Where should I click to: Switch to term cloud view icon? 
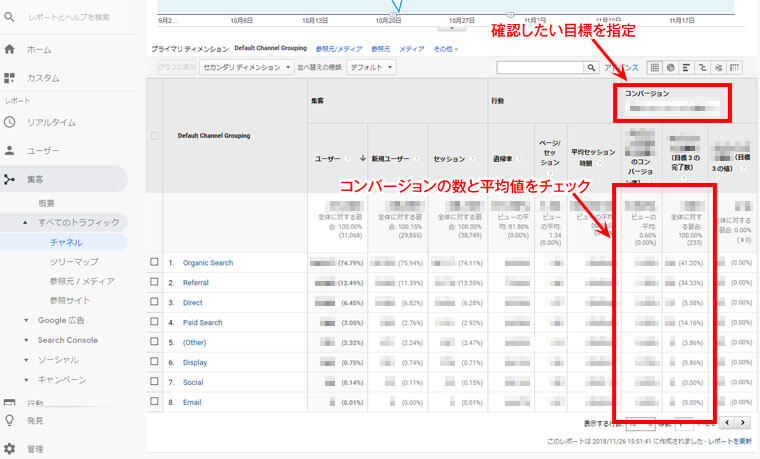719,67
